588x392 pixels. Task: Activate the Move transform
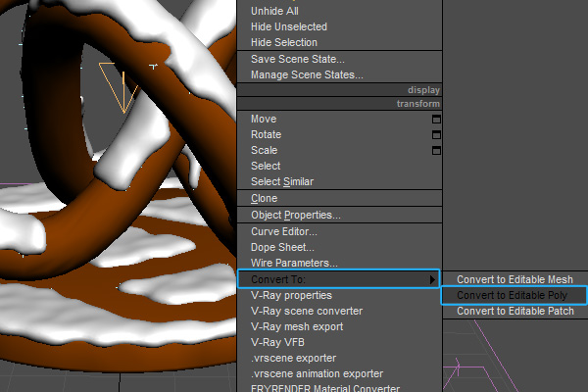[264, 119]
